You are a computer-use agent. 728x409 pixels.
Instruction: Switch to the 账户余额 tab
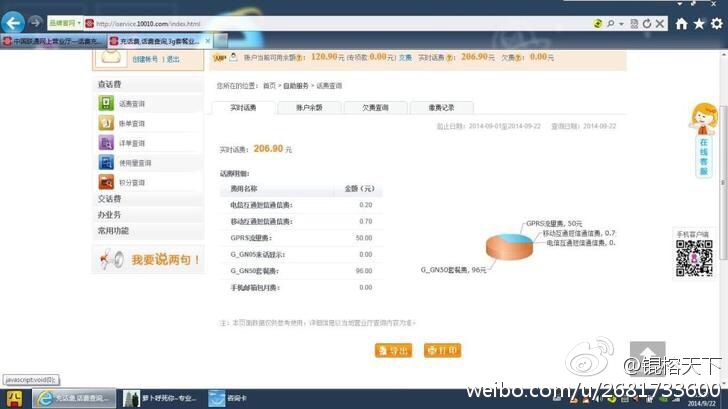click(x=310, y=107)
